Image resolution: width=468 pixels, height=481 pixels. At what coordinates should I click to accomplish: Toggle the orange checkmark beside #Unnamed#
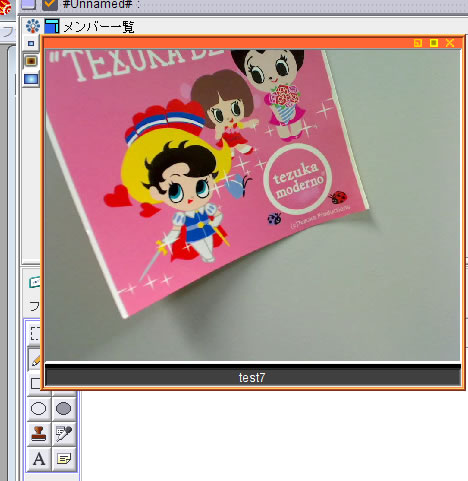pyautogui.click(x=50, y=4)
